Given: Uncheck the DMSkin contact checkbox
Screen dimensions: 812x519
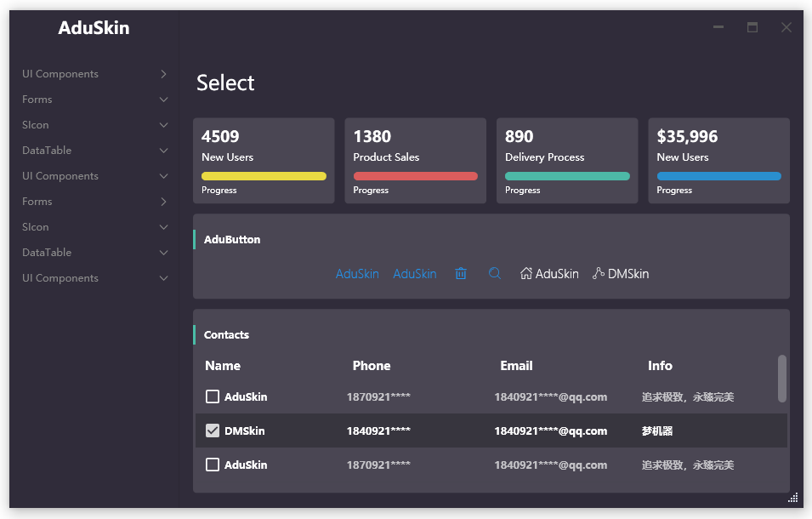Looking at the screenshot, I should (x=213, y=431).
